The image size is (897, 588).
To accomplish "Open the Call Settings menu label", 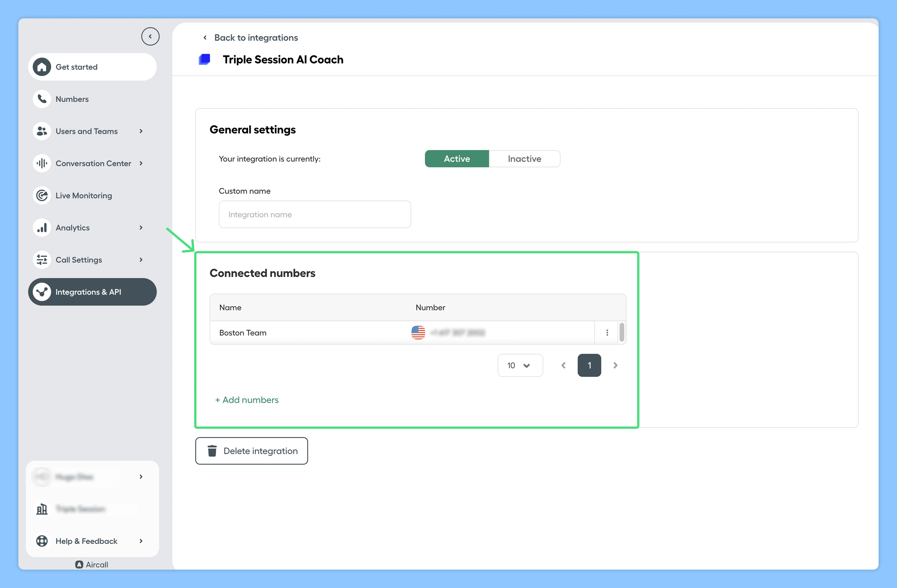I will coord(79,260).
